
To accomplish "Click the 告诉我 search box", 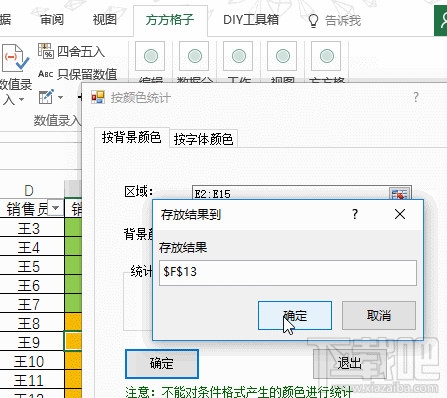I will pyautogui.click(x=343, y=21).
